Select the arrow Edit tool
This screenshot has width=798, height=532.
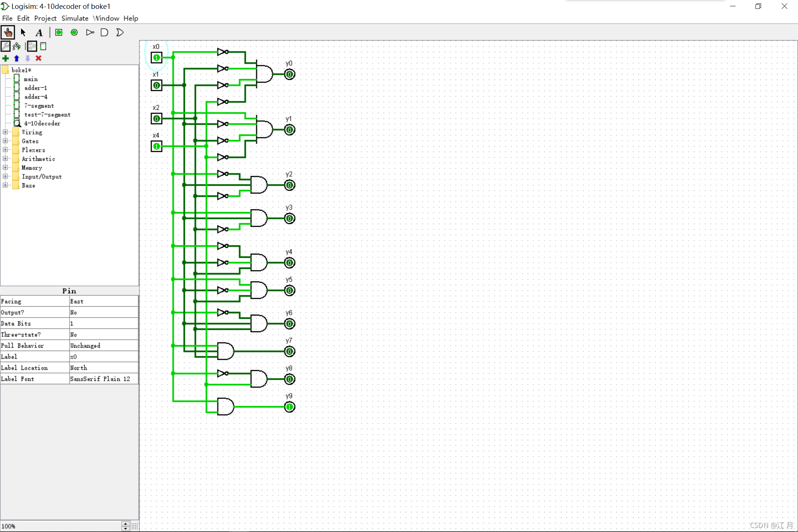[23, 33]
